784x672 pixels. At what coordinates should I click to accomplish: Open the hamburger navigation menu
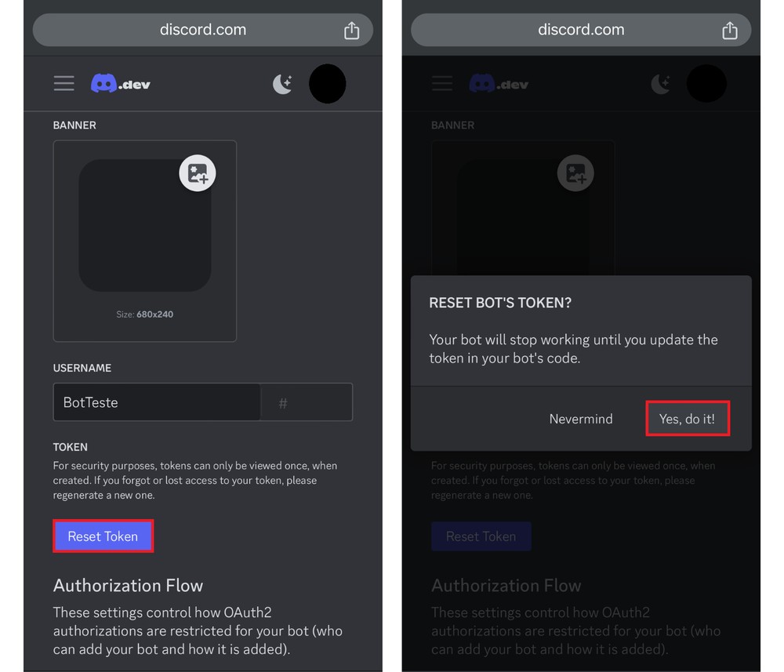point(64,83)
